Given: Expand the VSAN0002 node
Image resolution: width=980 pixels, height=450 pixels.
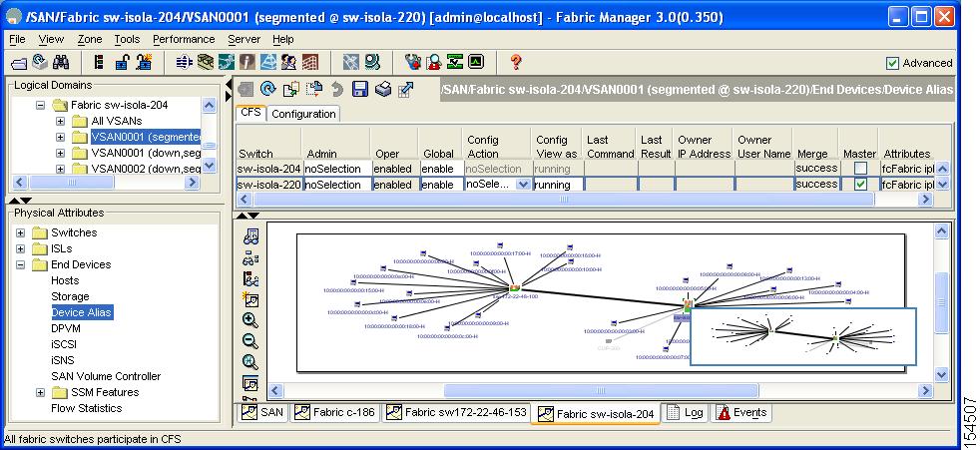Looking at the screenshot, I should (61, 169).
